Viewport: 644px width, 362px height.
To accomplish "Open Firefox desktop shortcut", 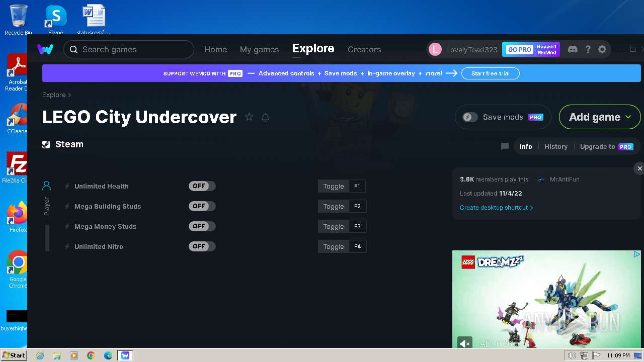I will [18, 217].
